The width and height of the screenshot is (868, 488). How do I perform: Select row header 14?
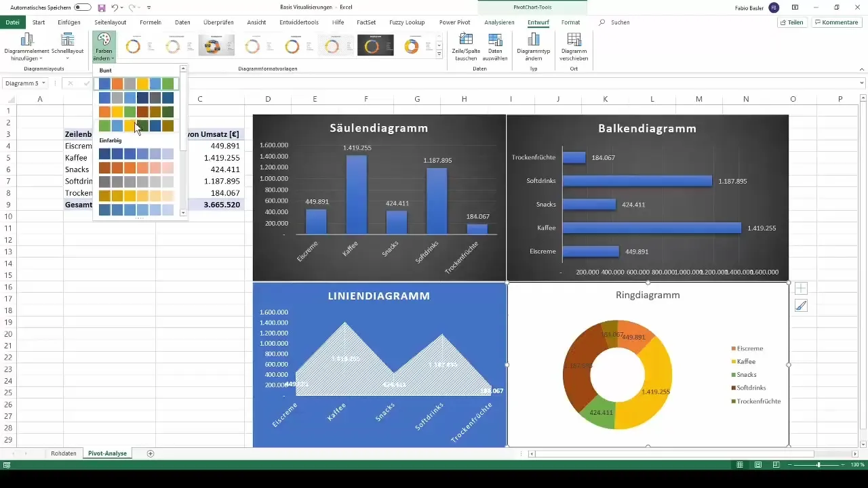point(8,264)
